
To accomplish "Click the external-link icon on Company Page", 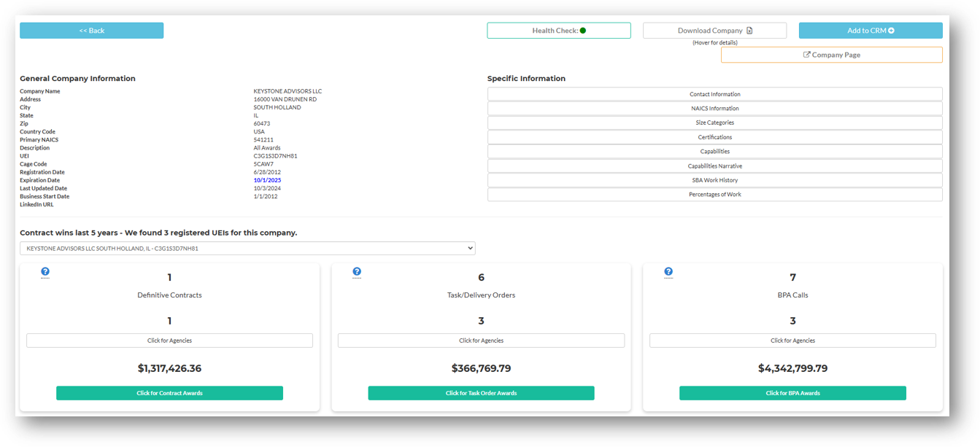I will [806, 54].
